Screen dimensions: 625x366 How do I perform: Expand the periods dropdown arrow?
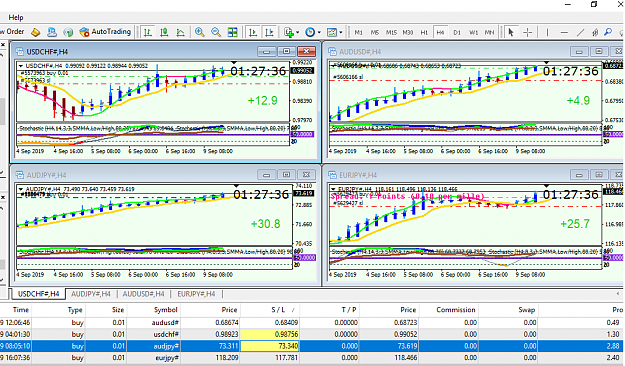point(319,33)
